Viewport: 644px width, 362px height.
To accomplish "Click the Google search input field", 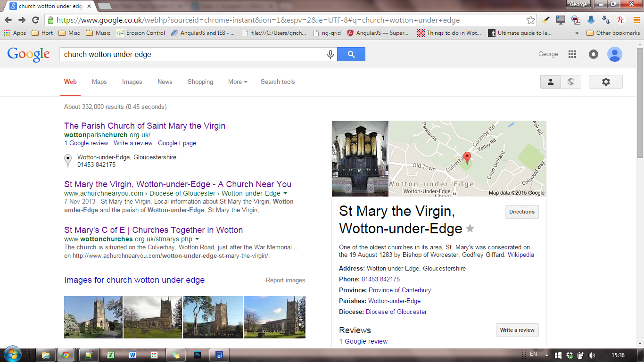I will pos(193,54).
